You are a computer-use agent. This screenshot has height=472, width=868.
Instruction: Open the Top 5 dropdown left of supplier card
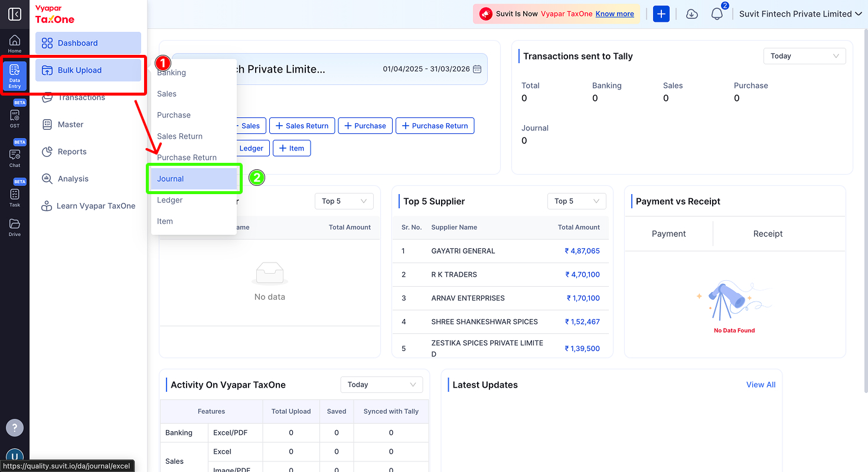coord(344,201)
